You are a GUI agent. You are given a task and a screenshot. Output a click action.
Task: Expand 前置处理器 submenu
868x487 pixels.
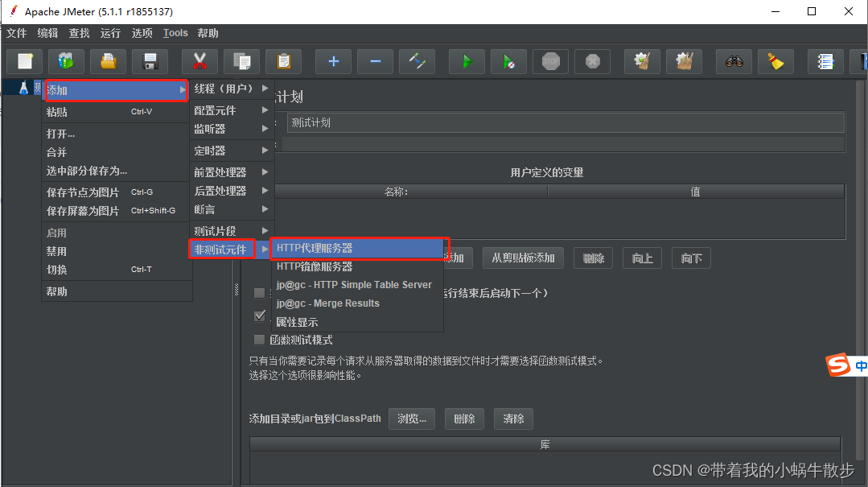click(x=232, y=172)
